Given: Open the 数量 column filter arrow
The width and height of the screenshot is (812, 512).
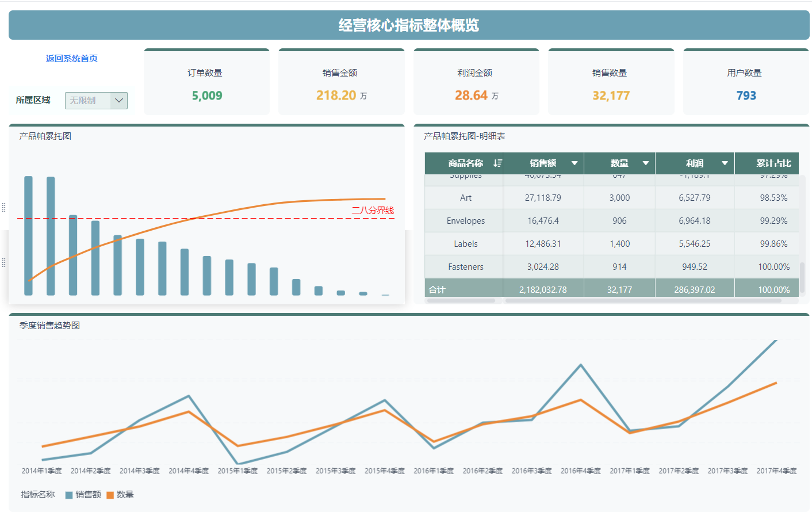Looking at the screenshot, I should tap(645, 163).
